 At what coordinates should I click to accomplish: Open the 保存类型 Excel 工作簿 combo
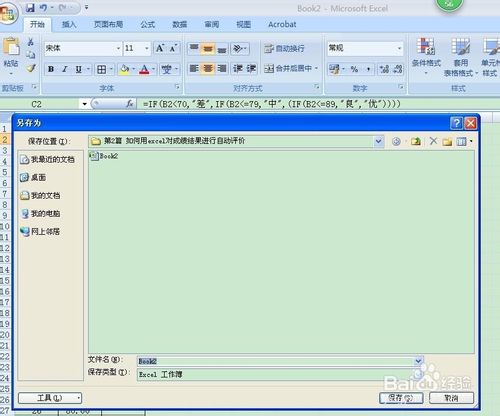[280, 374]
